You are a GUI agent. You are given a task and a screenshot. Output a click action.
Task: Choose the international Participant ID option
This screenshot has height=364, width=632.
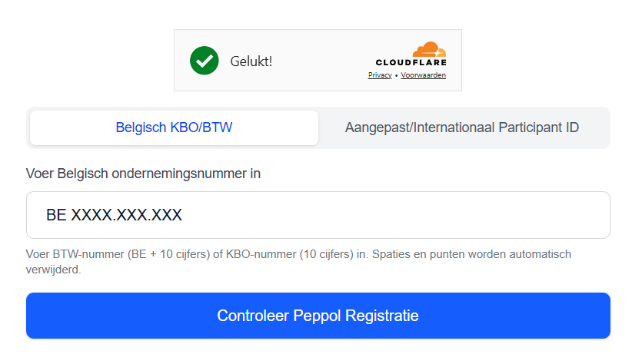coord(461,127)
